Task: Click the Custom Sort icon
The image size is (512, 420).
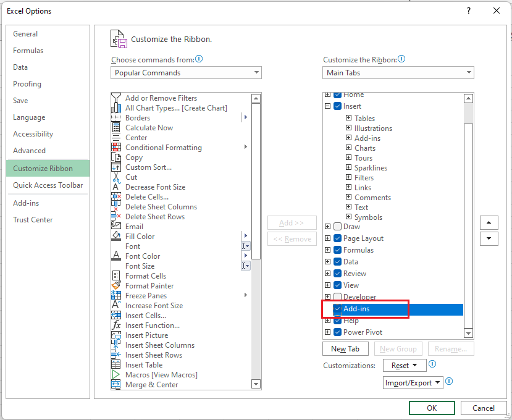Action: (x=116, y=167)
